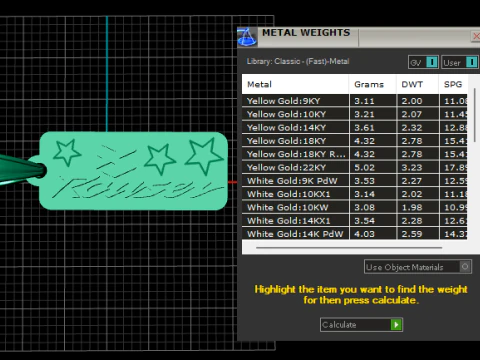Image resolution: width=480 pixels, height=360 pixels.
Task: Click the 1.98 DWT value
Action: click(412, 207)
